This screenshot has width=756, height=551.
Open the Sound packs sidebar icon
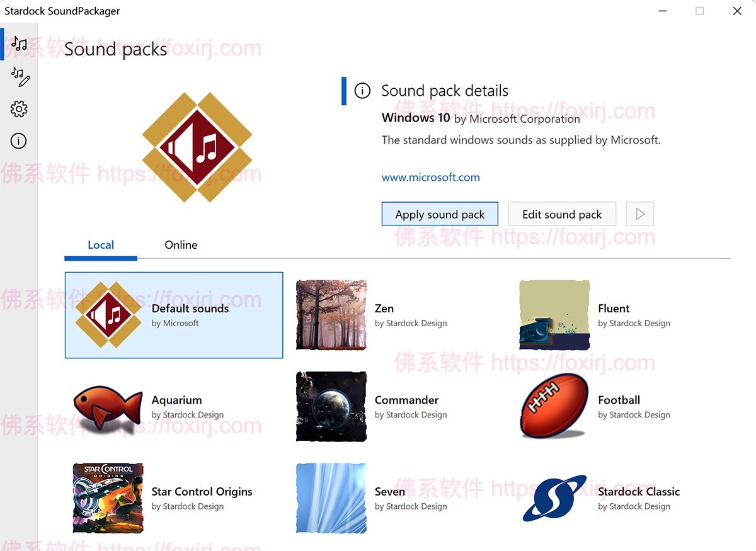[x=19, y=43]
